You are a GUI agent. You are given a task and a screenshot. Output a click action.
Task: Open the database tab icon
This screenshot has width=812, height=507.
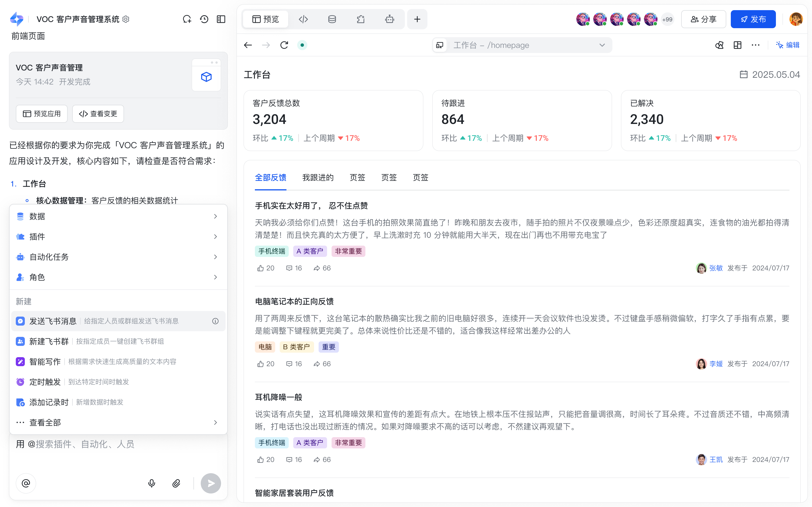click(x=332, y=19)
